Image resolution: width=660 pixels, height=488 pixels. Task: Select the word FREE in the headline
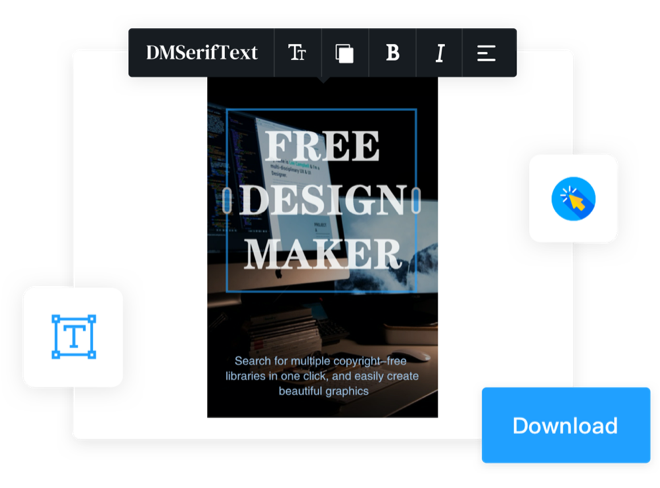(322, 147)
